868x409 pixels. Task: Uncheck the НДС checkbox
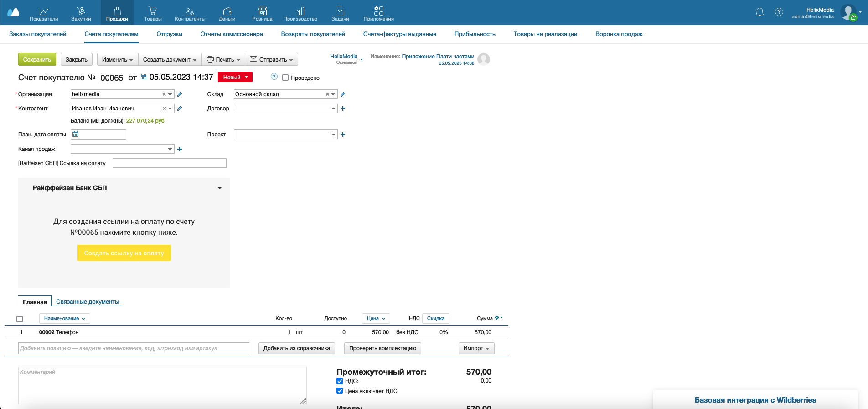coord(340,381)
